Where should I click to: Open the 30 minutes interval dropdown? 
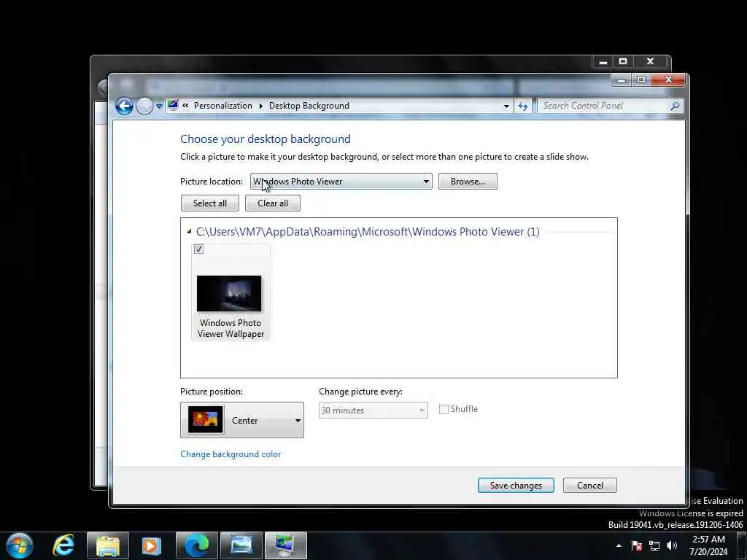[x=373, y=410]
